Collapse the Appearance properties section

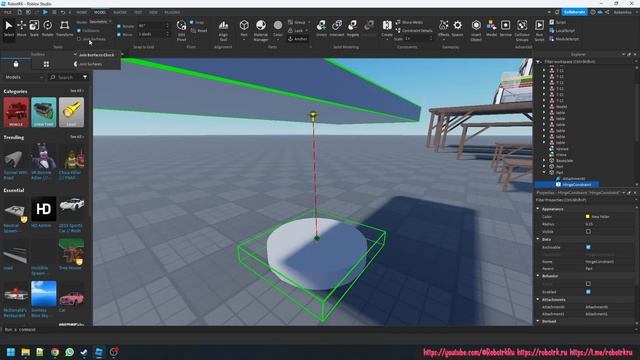pyautogui.click(x=538, y=209)
